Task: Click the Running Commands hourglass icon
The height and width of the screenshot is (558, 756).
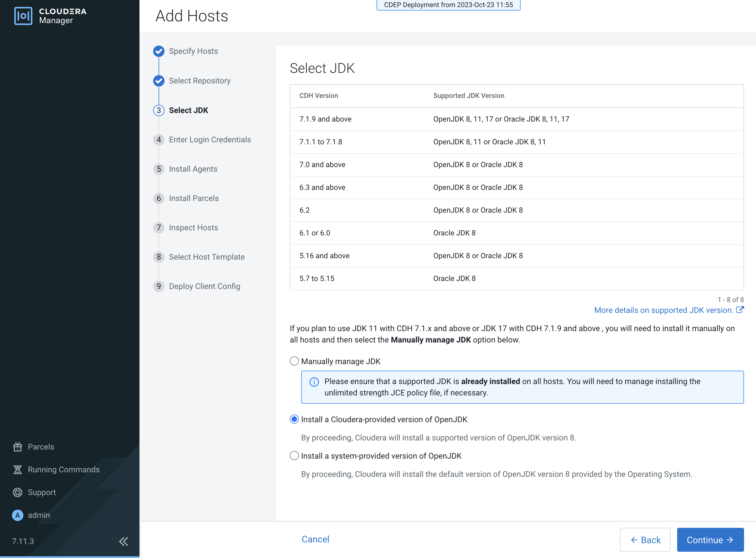Action: [x=18, y=469]
